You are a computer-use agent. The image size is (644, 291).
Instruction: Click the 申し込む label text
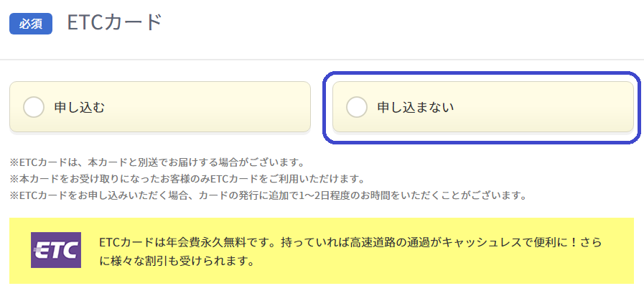click(80, 107)
